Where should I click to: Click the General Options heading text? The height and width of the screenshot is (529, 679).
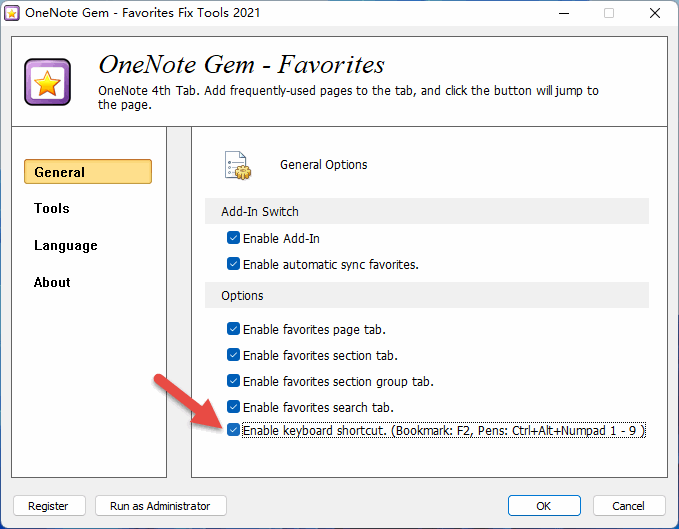coord(323,165)
